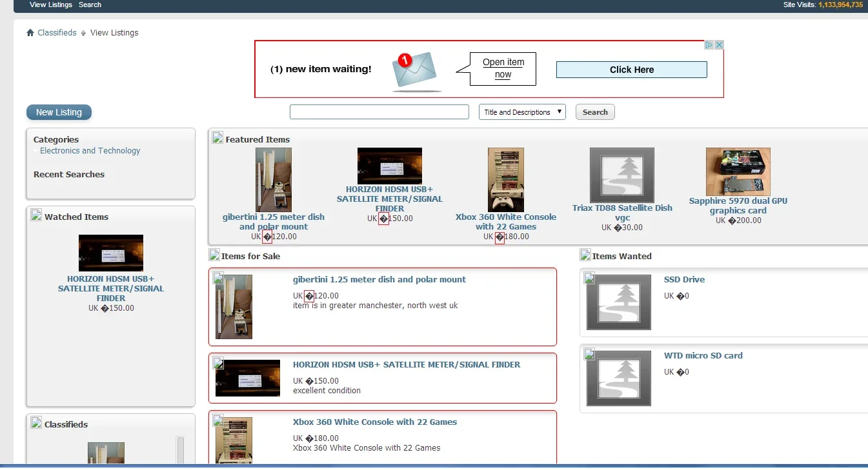The height and width of the screenshot is (470, 868).
Task: Click the broken image icon beside Watched Items
Action: (37, 215)
